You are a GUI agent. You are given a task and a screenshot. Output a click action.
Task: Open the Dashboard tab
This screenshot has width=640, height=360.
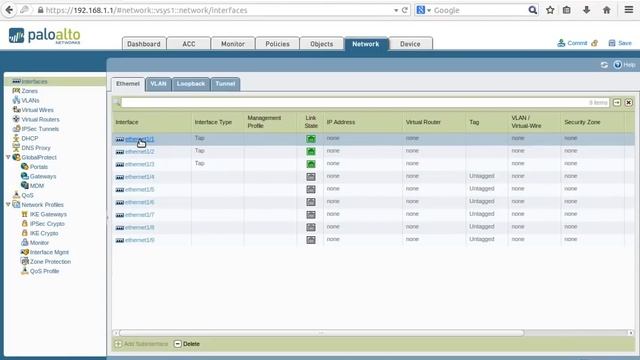point(144,44)
